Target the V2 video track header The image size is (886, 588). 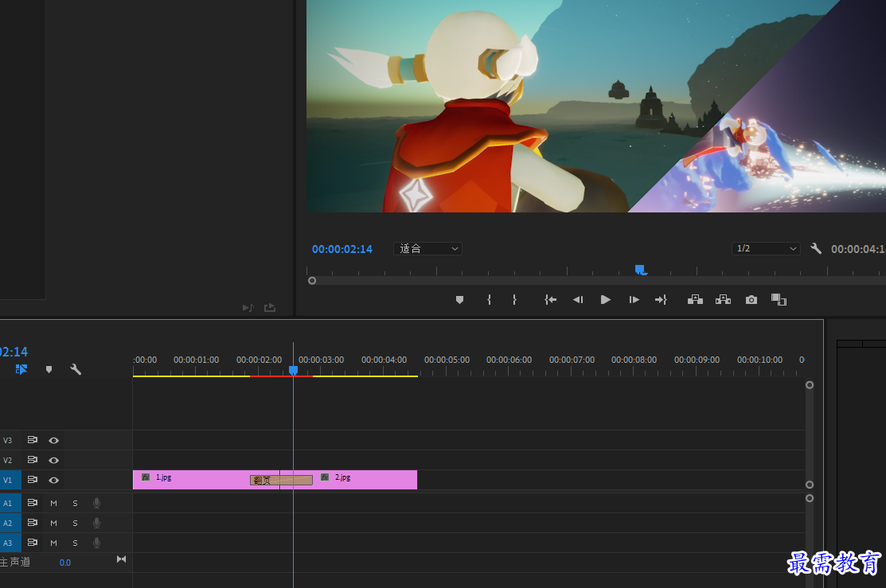8,461
